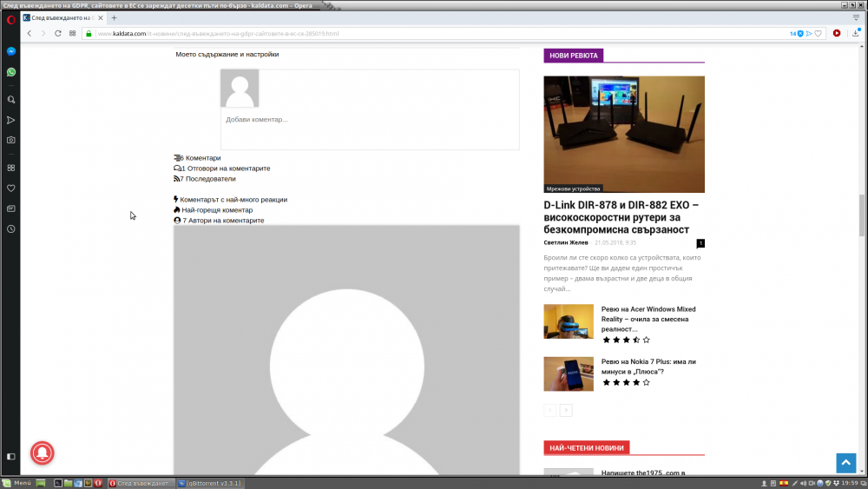View site security padlock info

click(89, 33)
